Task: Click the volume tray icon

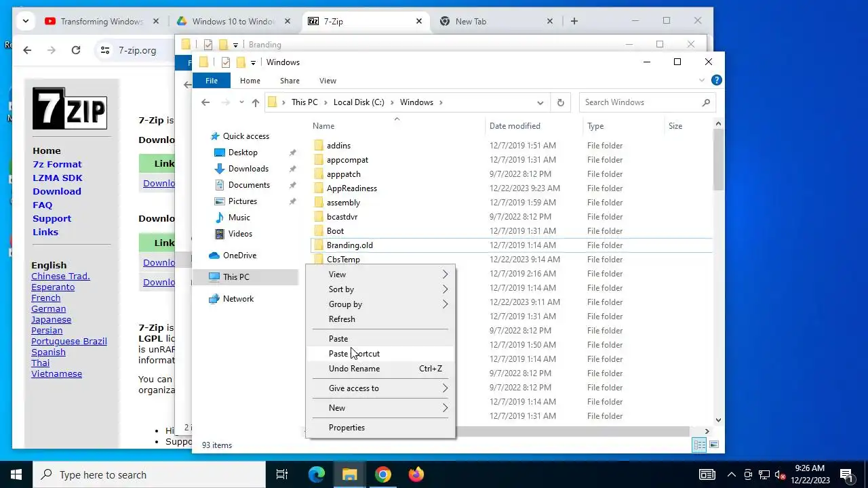Action: (x=781, y=474)
